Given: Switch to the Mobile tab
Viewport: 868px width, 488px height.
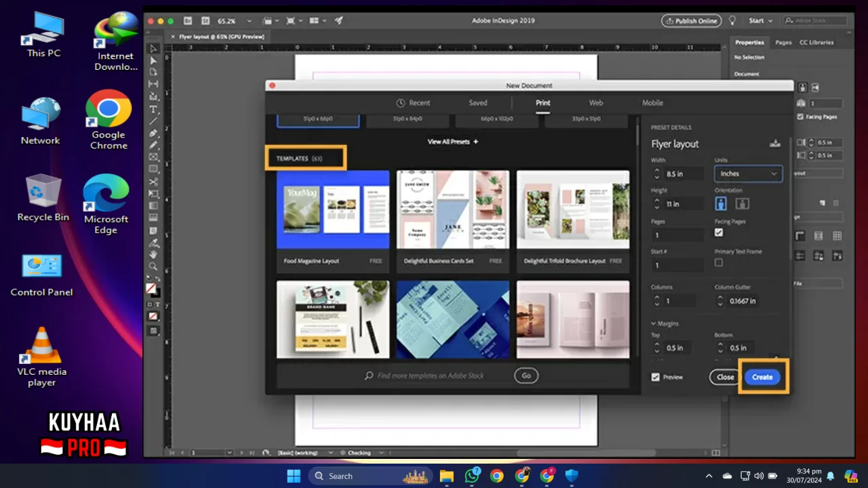Looking at the screenshot, I should click(x=652, y=103).
